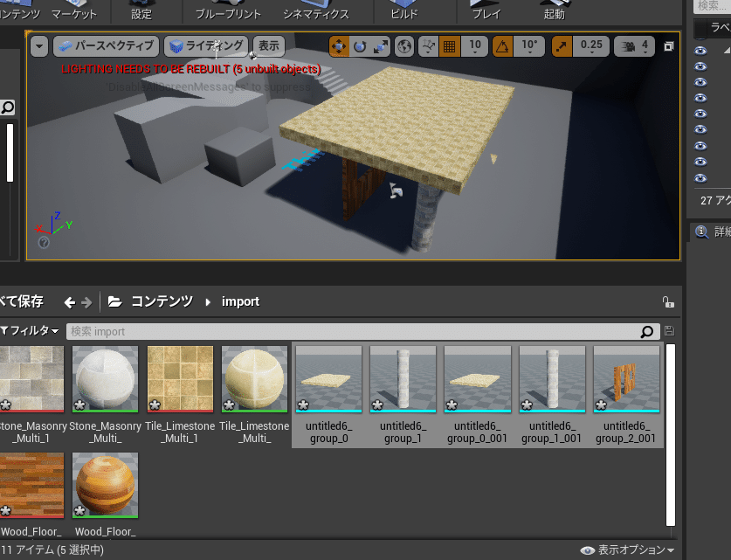Open scale snap 0.25 dropdown
This screenshot has width=731, height=560.
pyautogui.click(x=591, y=46)
